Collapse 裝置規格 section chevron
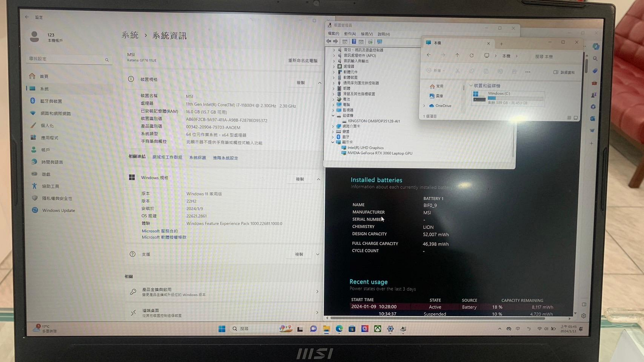 pyautogui.click(x=320, y=83)
